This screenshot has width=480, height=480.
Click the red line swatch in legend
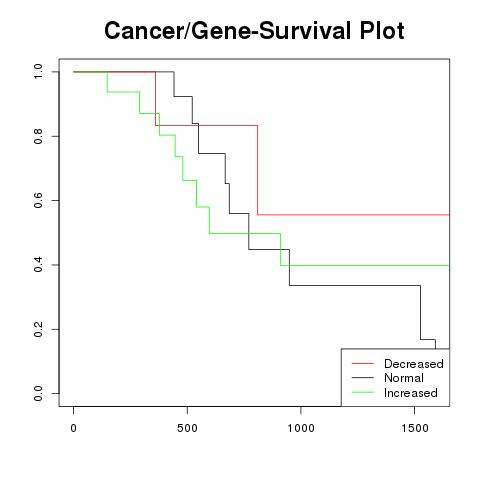click(x=363, y=363)
